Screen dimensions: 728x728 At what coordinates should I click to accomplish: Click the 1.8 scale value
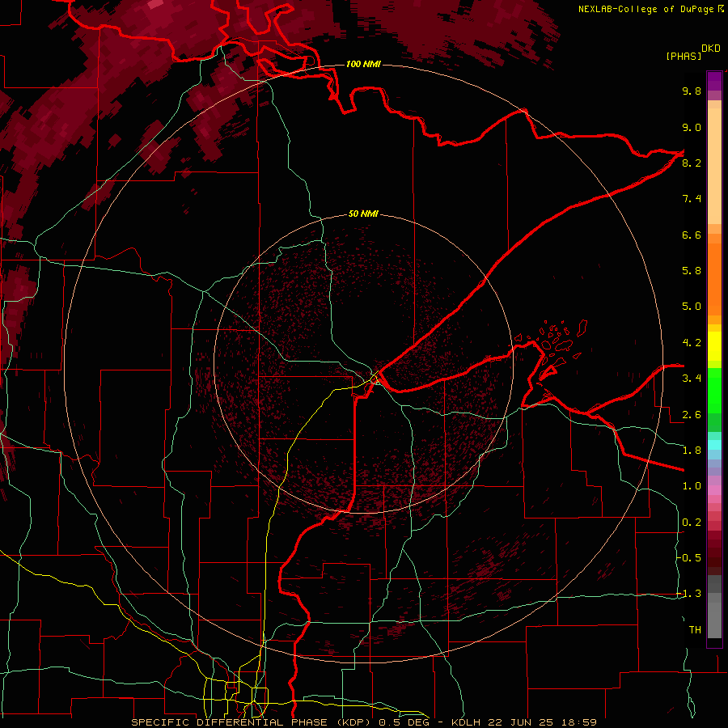tap(692, 451)
